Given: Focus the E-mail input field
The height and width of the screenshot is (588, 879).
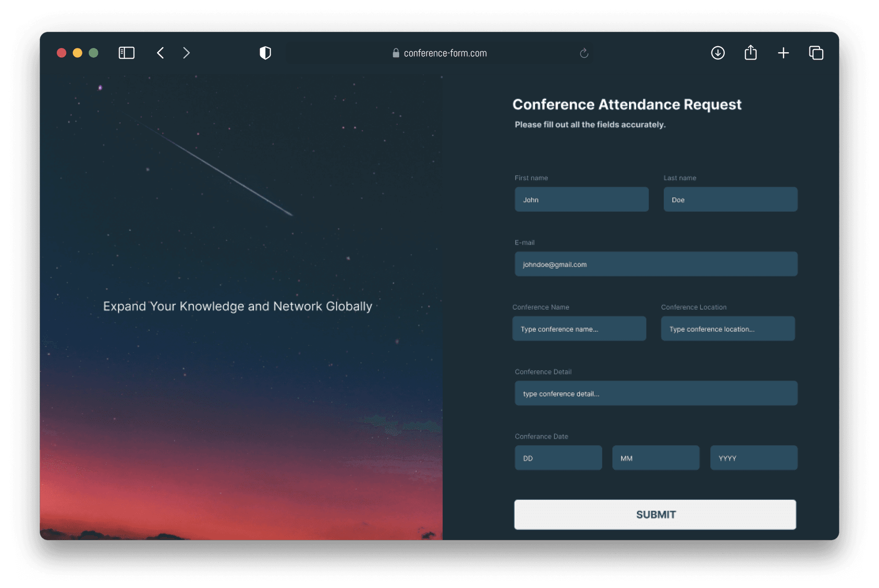Looking at the screenshot, I should [656, 264].
